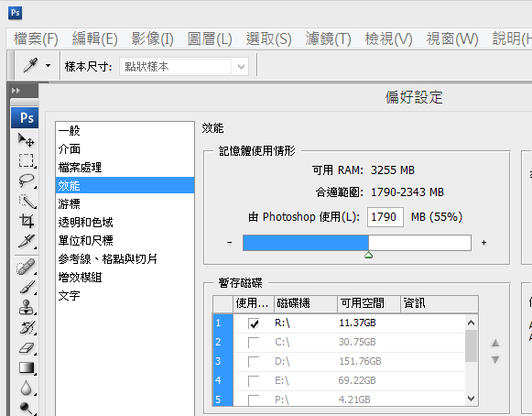The height and width of the screenshot is (416, 532).
Task: Select 游標 preferences category
Action: (125, 203)
